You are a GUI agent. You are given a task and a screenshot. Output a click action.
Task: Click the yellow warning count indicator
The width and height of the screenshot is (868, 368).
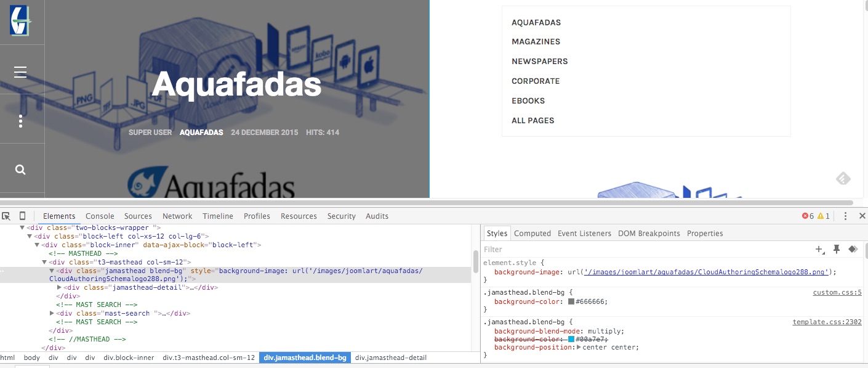824,216
